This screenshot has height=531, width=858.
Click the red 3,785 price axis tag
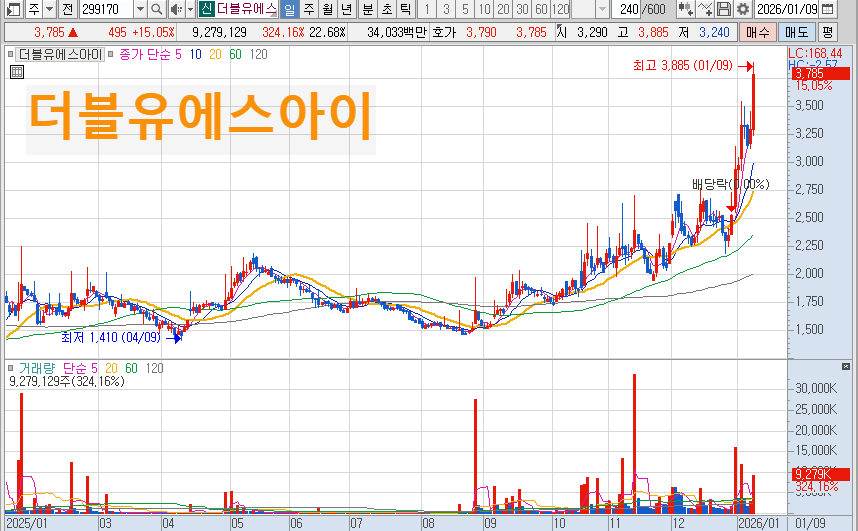(x=820, y=73)
